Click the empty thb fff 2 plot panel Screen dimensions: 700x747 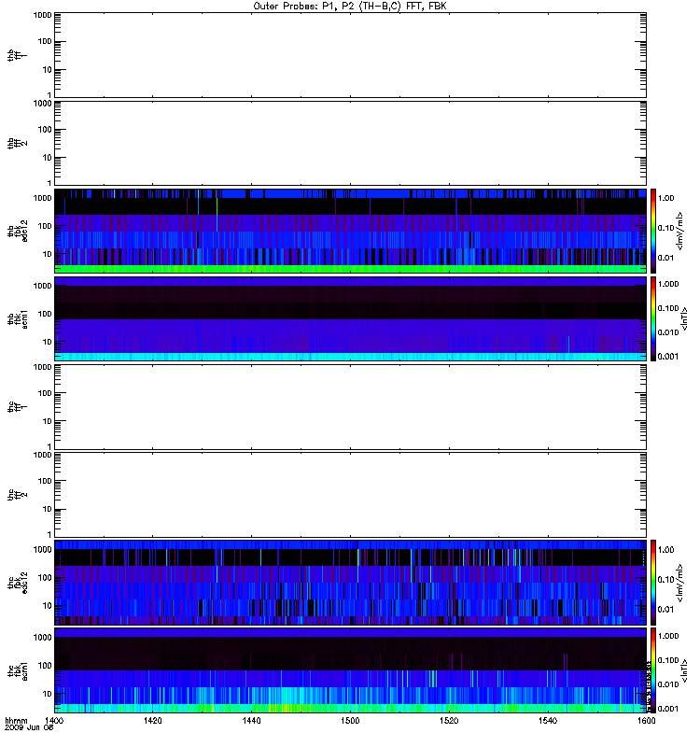[x=350, y=143]
